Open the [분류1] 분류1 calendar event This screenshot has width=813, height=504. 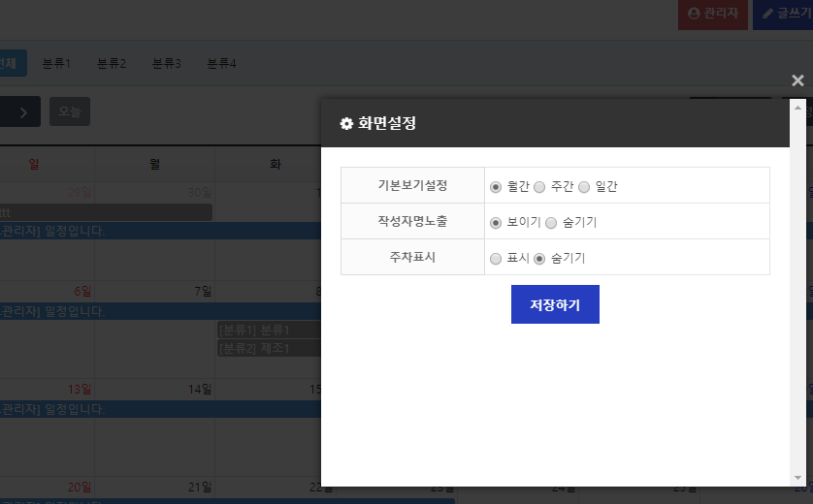[x=267, y=331]
